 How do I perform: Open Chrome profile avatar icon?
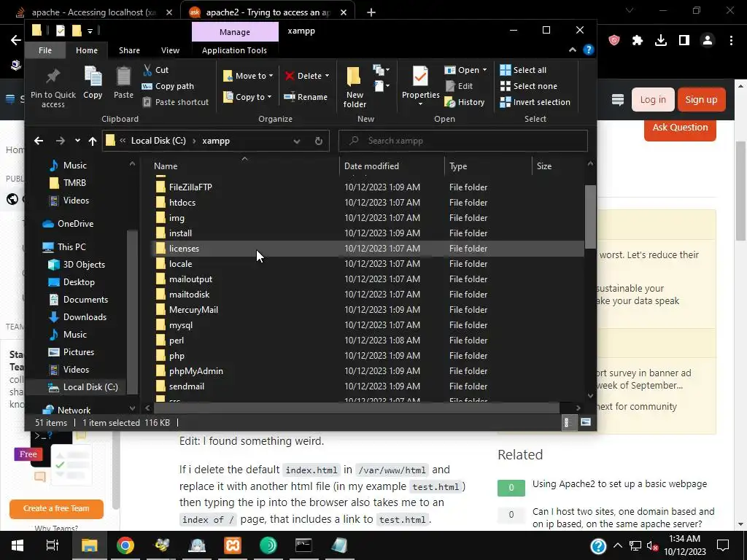point(708,41)
